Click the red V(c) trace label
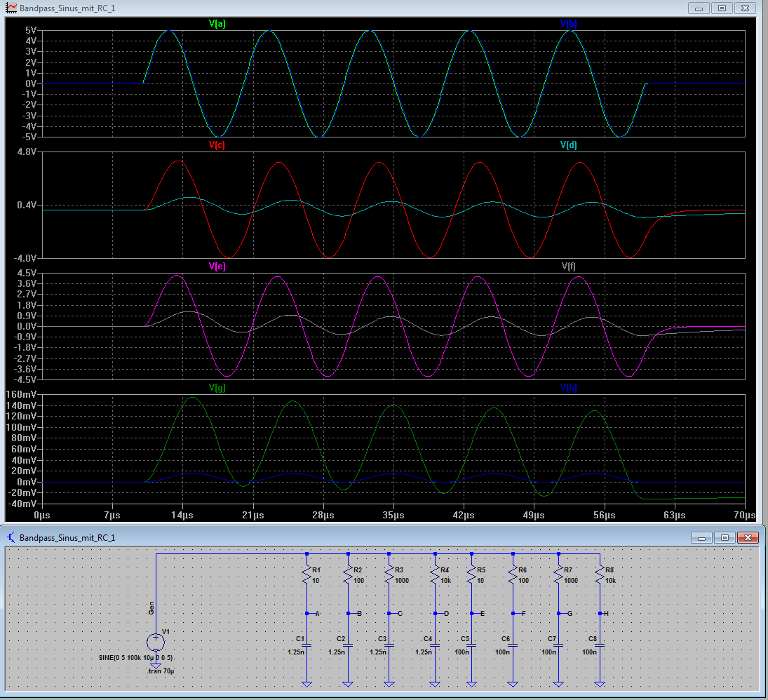The image size is (768, 700). tap(217, 145)
